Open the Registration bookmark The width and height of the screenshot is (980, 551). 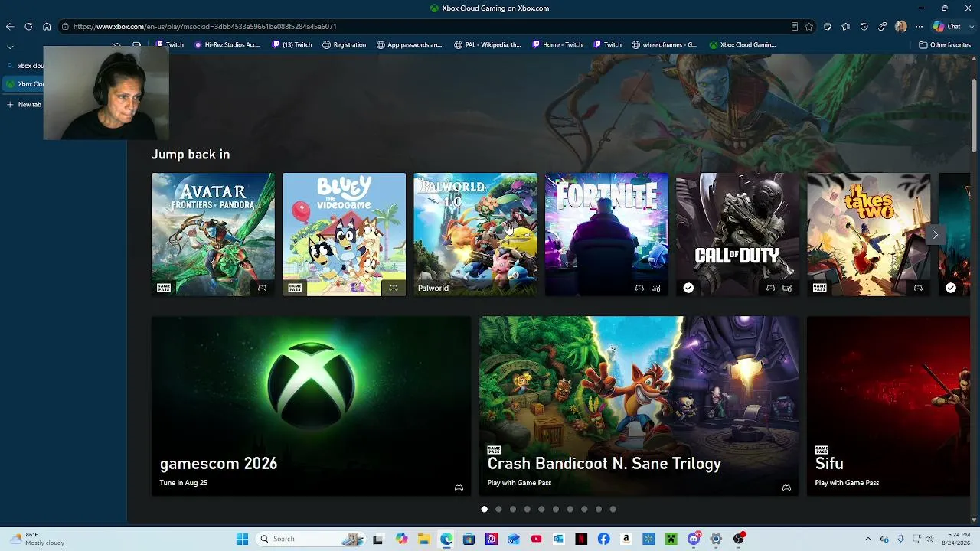coord(345,44)
